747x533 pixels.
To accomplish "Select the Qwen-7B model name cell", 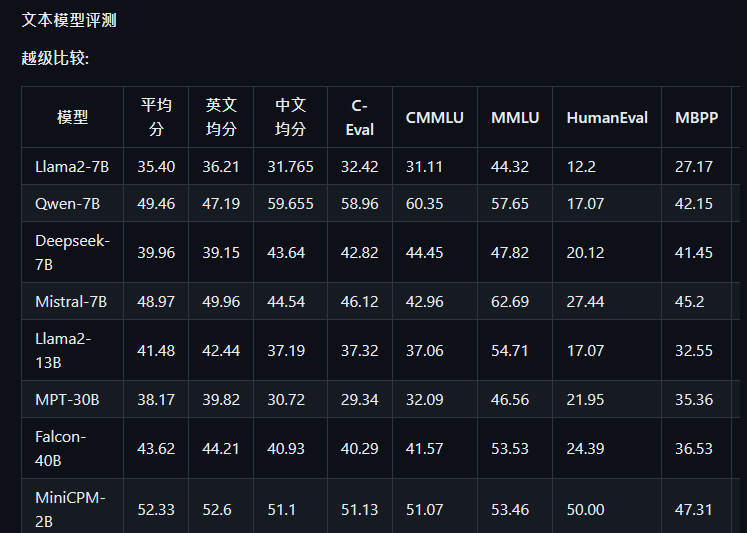I will [x=72, y=203].
